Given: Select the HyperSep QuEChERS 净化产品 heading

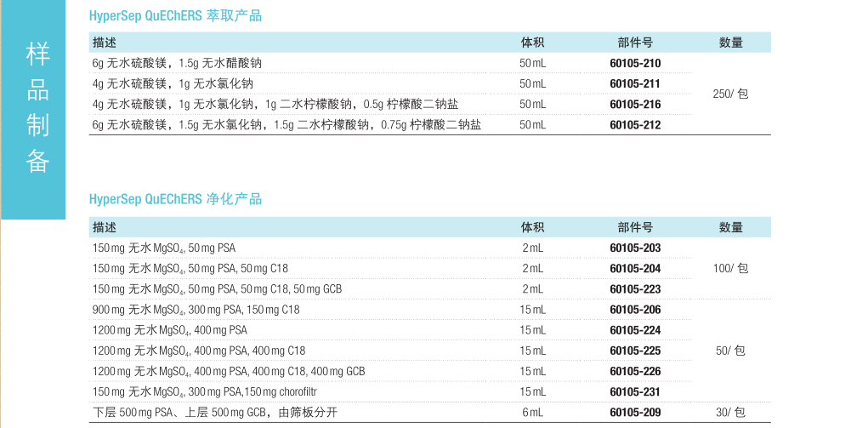Looking at the screenshot, I should point(175,199).
